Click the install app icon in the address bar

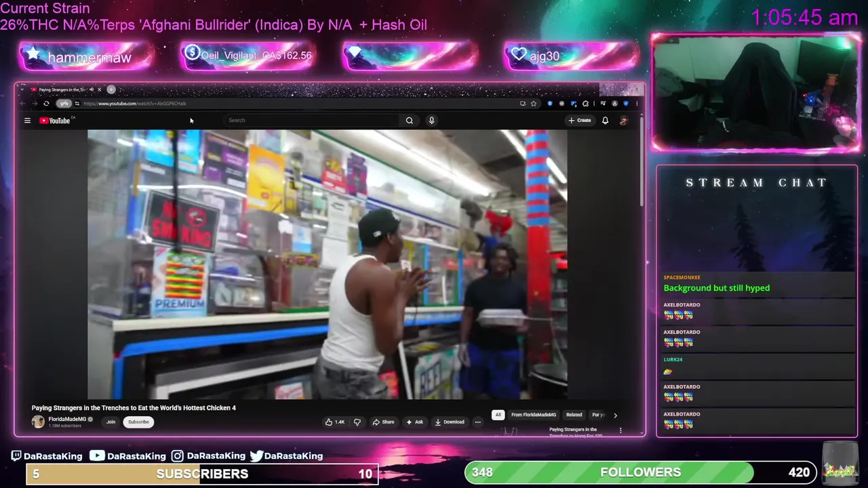click(523, 104)
